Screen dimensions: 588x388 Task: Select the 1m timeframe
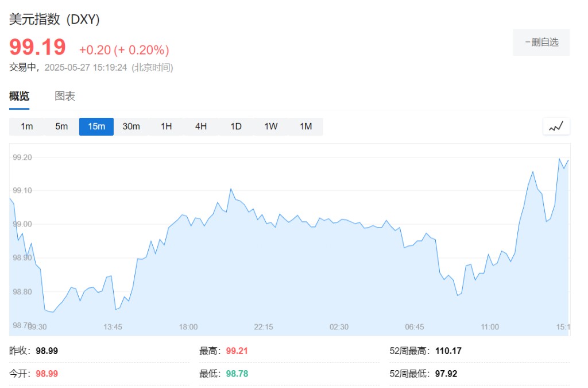click(26, 126)
